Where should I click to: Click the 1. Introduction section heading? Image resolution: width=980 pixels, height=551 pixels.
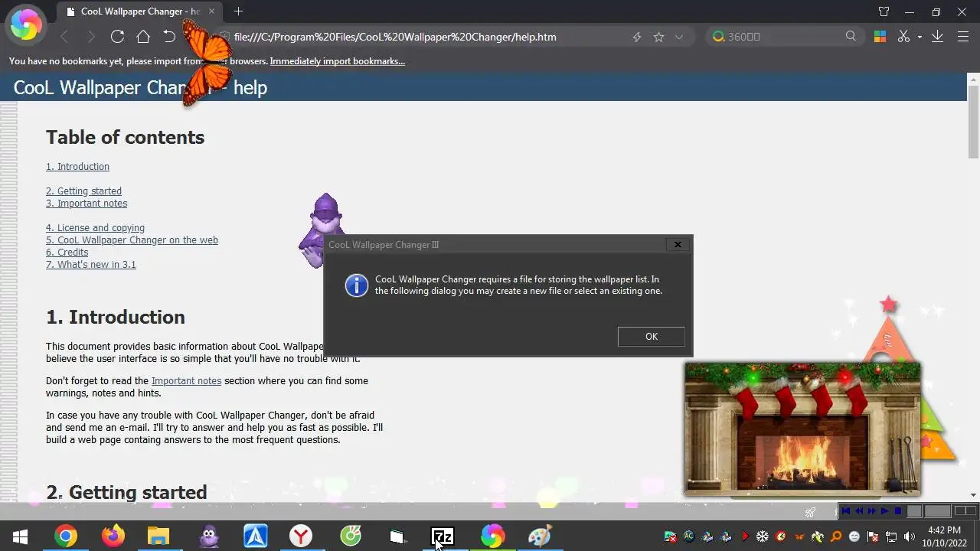point(116,317)
